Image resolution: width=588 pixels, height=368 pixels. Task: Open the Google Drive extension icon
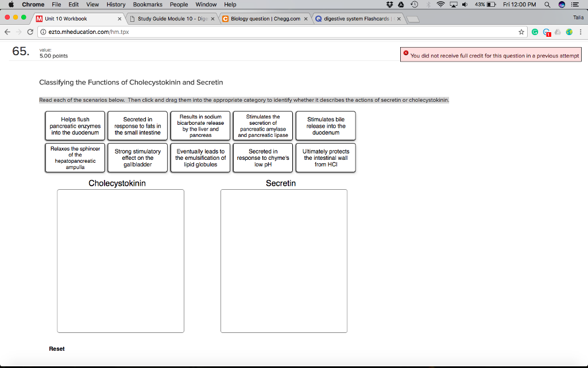pyautogui.click(x=558, y=32)
